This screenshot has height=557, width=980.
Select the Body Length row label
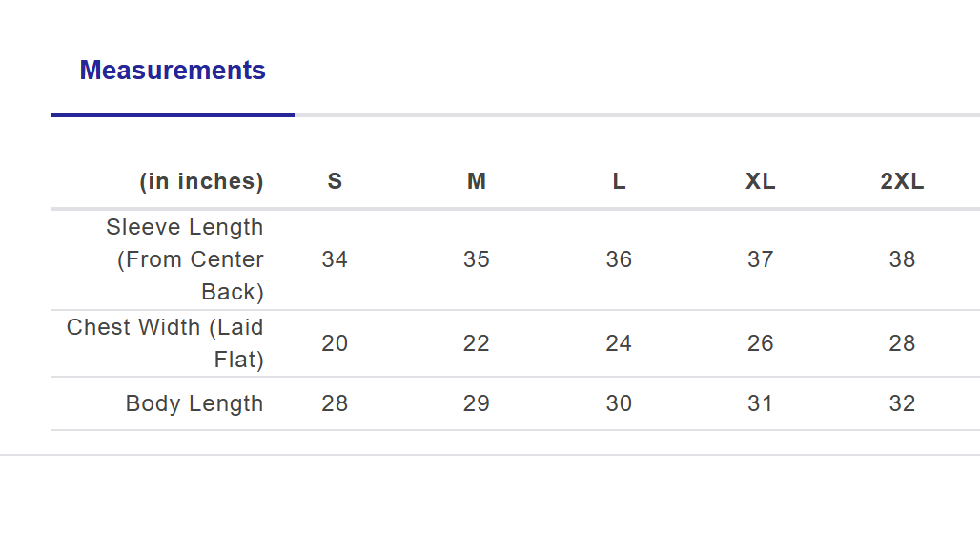(194, 403)
